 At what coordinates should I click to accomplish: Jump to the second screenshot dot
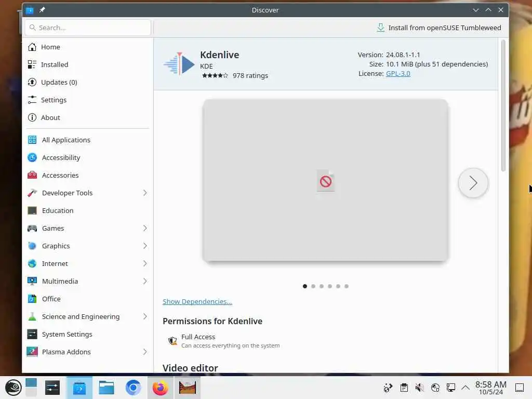click(313, 286)
